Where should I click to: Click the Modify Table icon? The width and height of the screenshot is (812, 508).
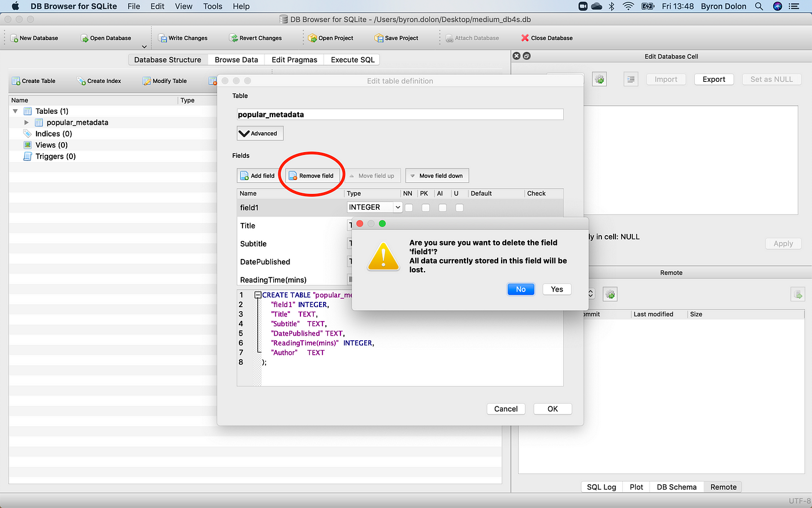pyautogui.click(x=147, y=81)
